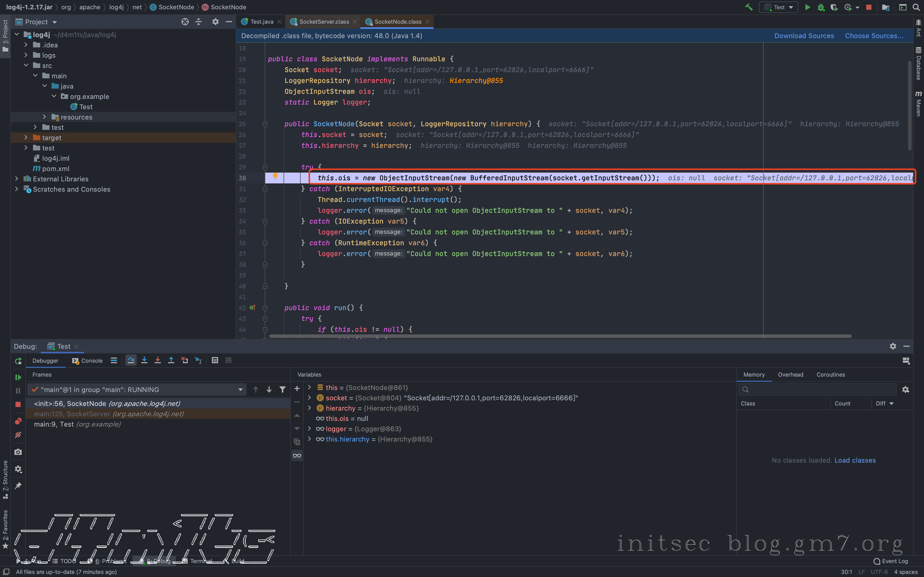Click the red Stop icon in the debug sidebar

click(18, 404)
